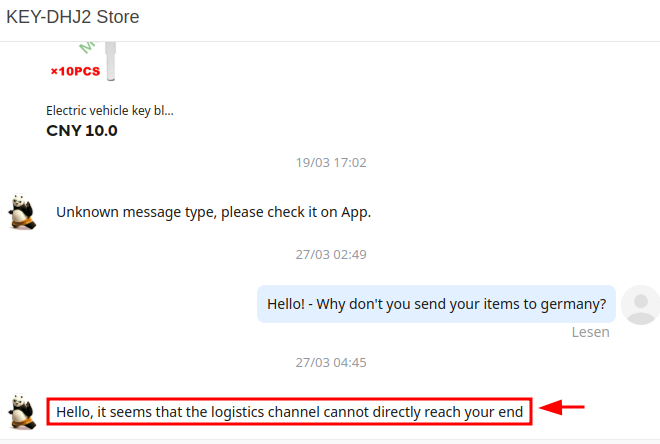660x444 pixels.
Task: Click the red arrow pointing at message
Action: point(562,407)
